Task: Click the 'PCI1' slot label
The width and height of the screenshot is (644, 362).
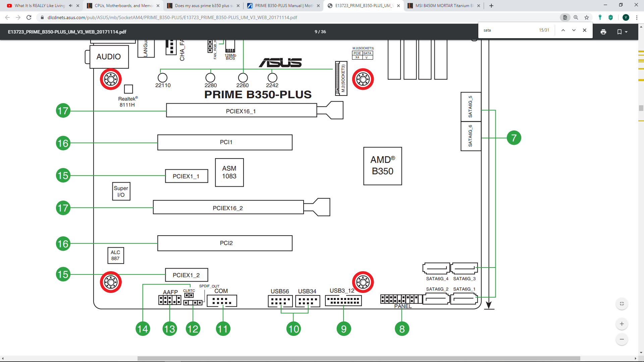Action: click(226, 142)
